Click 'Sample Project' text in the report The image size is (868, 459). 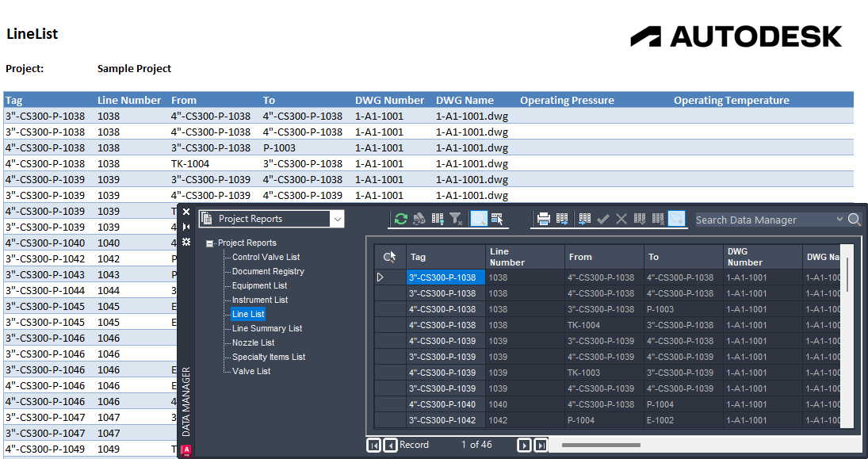point(134,69)
